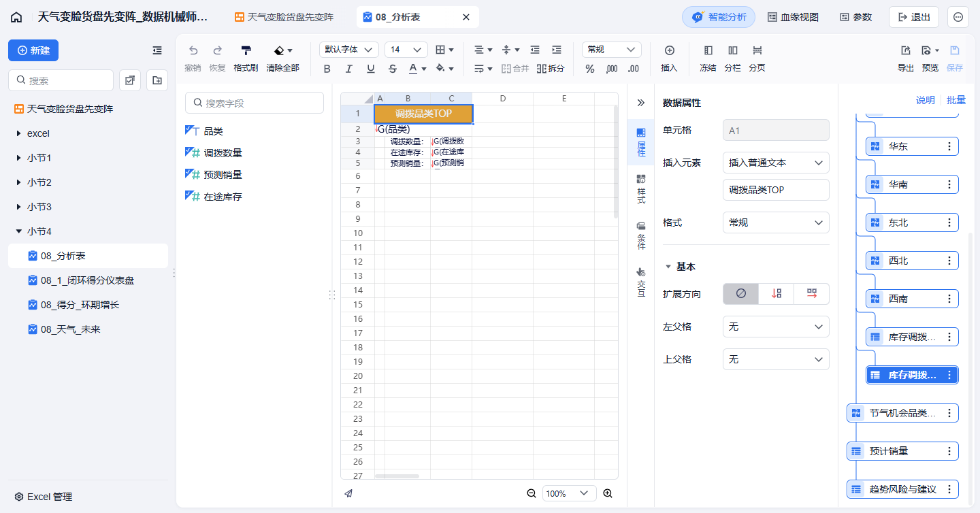Image resolution: width=980 pixels, height=513 pixels.
Task: Click the decrease indent icon
Action: [535, 50]
